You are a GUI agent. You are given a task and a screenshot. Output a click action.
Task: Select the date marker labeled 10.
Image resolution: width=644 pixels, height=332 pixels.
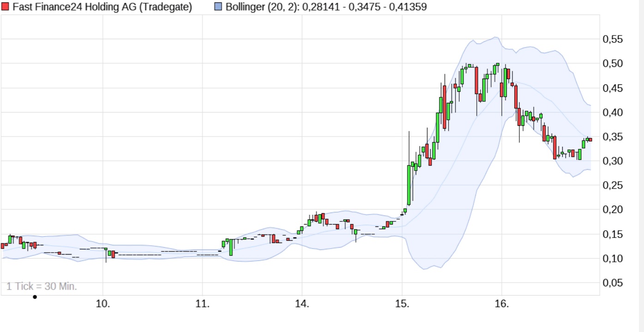pyautogui.click(x=102, y=304)
